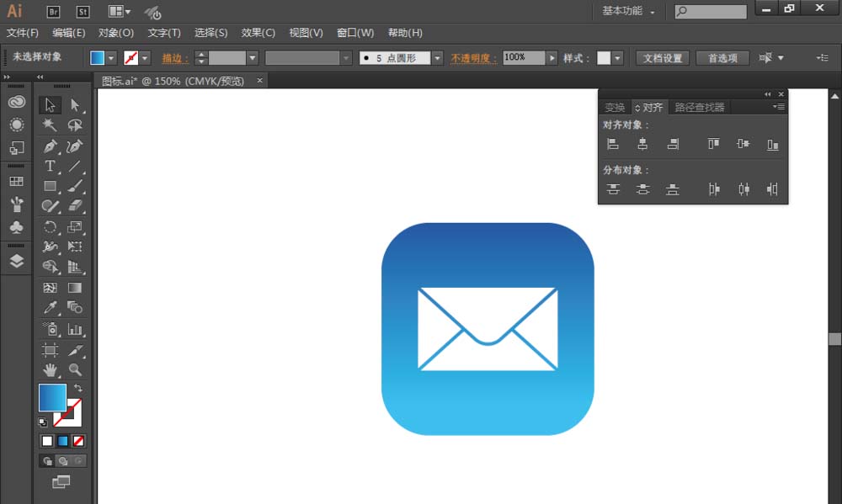Select the Slice tool
Viewport: 842px width, 504px height.
75,350
